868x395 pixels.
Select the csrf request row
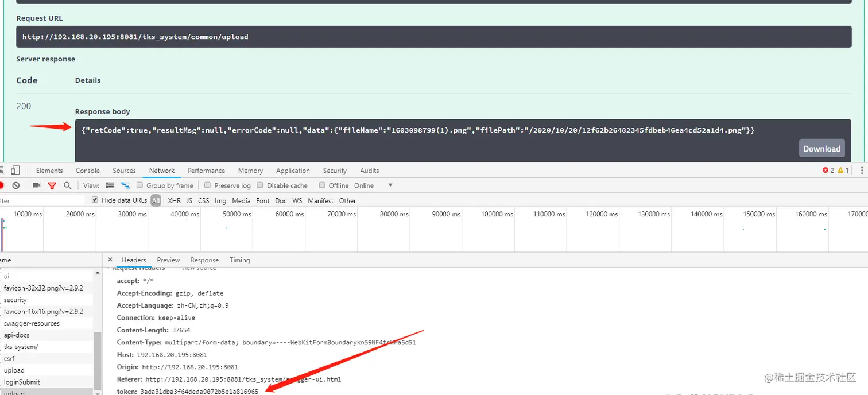(46, 359)
